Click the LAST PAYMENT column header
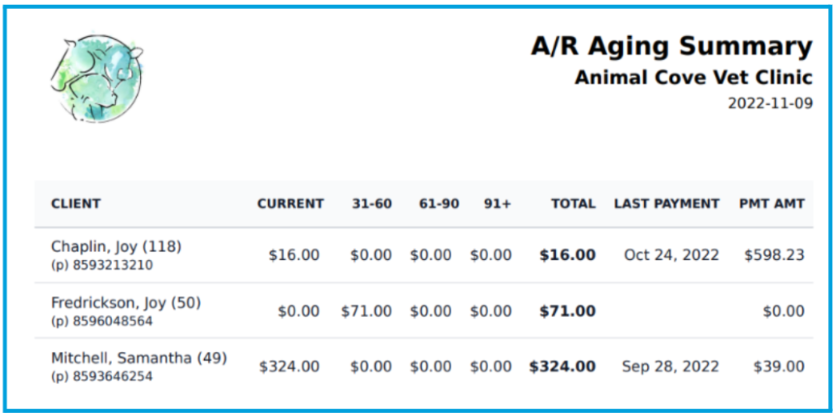 [x=666, y=204]
